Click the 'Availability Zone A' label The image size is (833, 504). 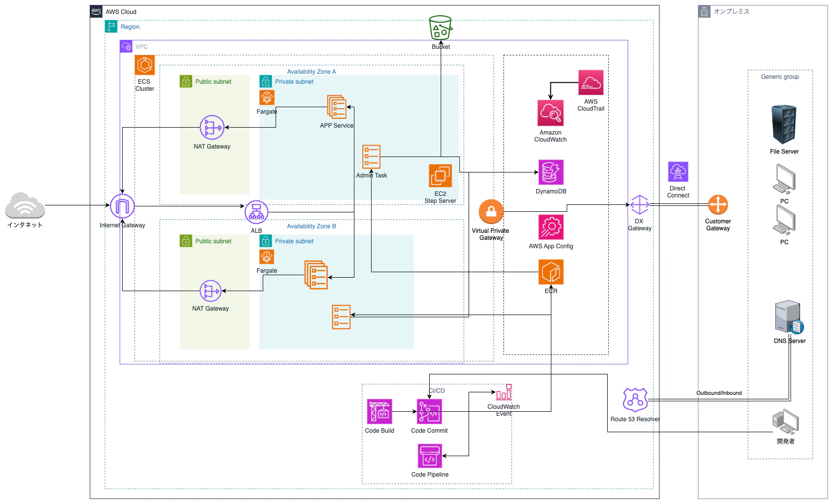coord(312,72)
